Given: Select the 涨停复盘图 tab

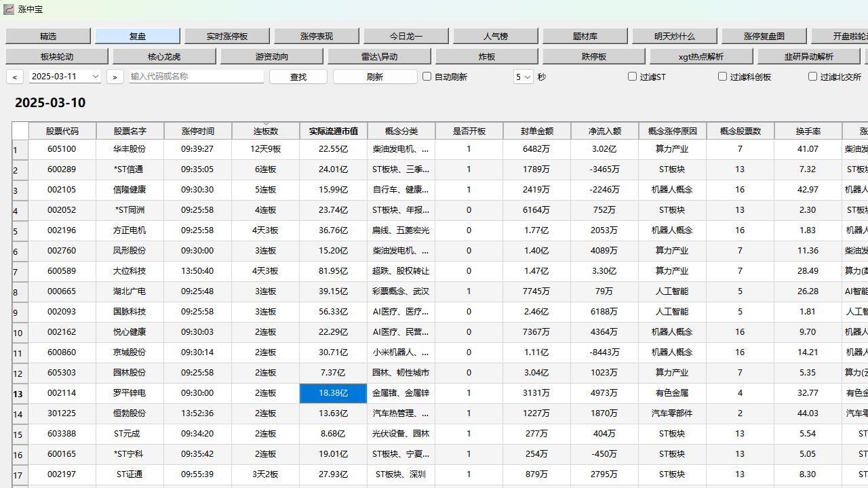Looking at the screenshot, I should 764,36.
